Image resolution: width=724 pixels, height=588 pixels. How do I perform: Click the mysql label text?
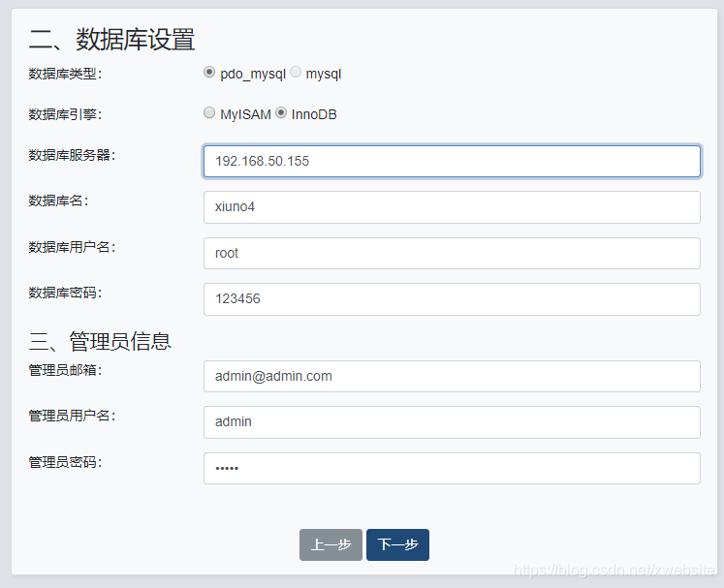click(x=324, y=74)
